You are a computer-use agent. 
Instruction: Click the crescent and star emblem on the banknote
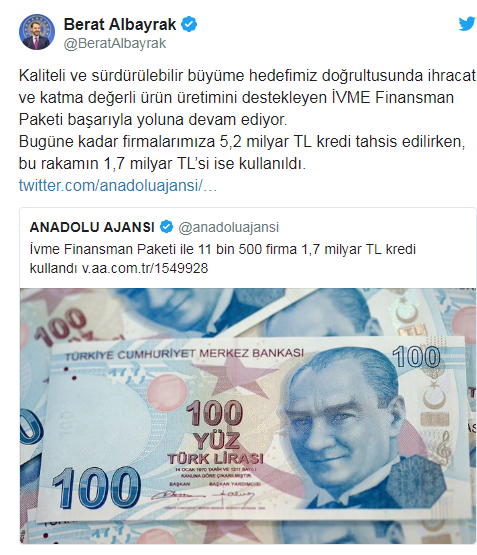pyautogui.click(x=433, y=394)
